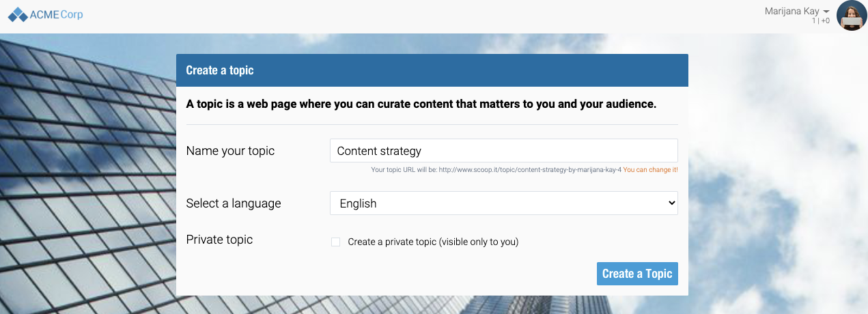Click the blue "Create a topic" header bar

(x=432, y=70)
